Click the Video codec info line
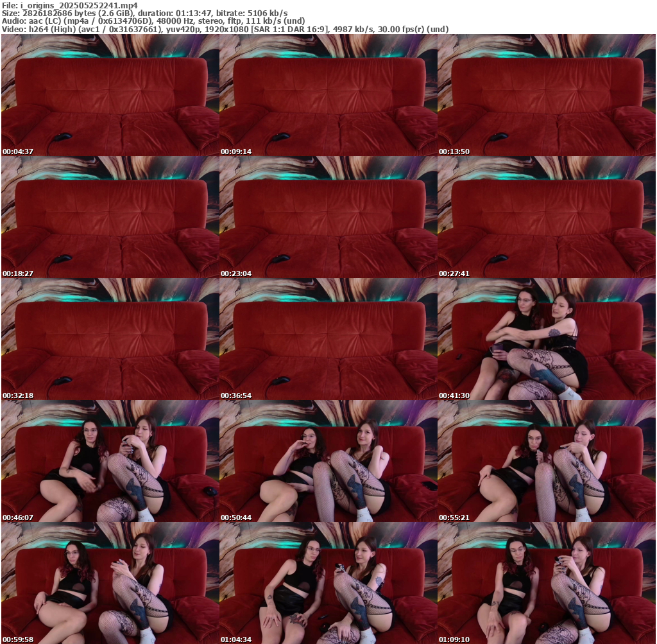Viewport: 657px width, 644px height. click(x=225, y=30)
